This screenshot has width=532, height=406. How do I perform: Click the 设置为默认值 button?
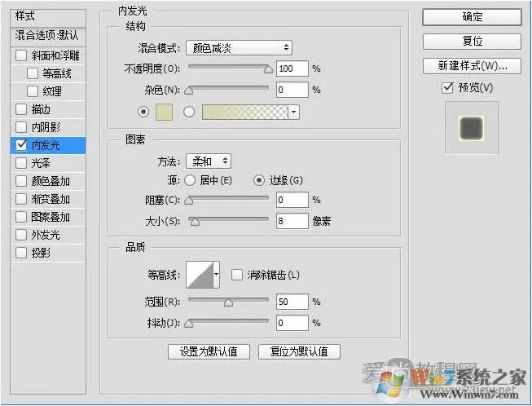tap(209, 351)
